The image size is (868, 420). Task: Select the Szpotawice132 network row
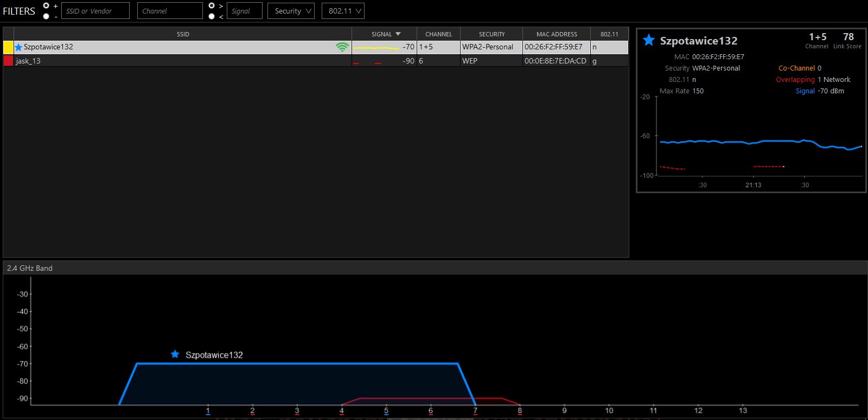pyautogui.click(x=316, y=47)
